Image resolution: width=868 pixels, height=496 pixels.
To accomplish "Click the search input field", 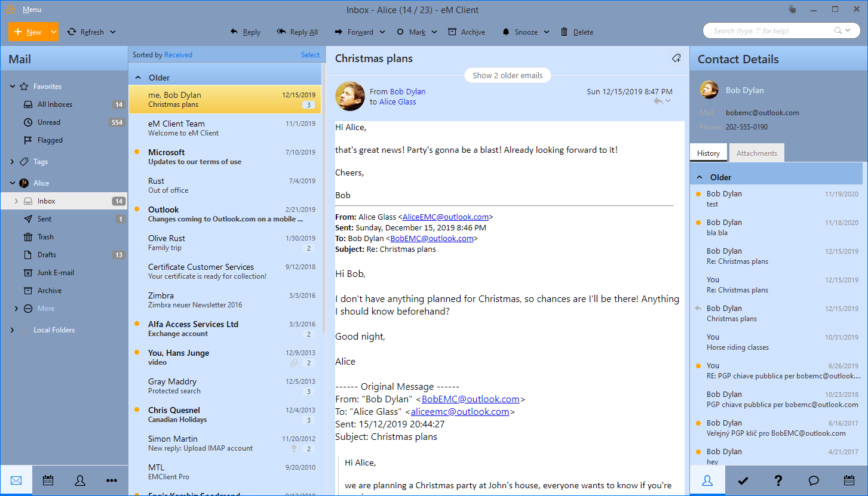I will point(772,31).
